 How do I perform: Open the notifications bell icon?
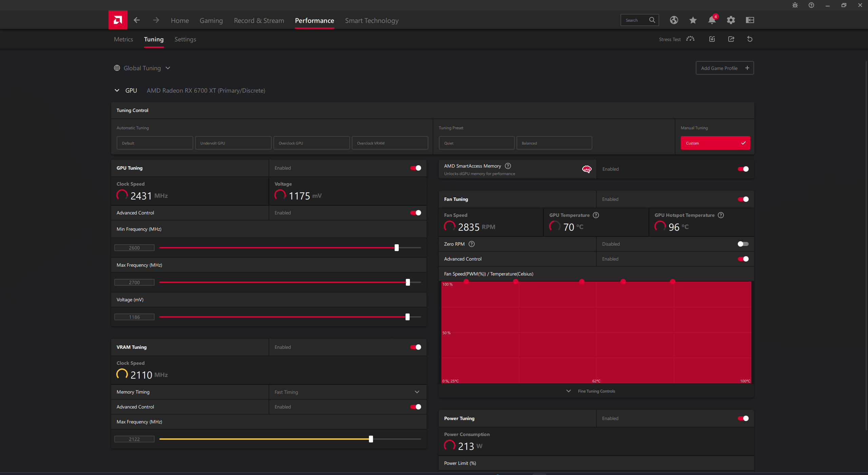712,20
